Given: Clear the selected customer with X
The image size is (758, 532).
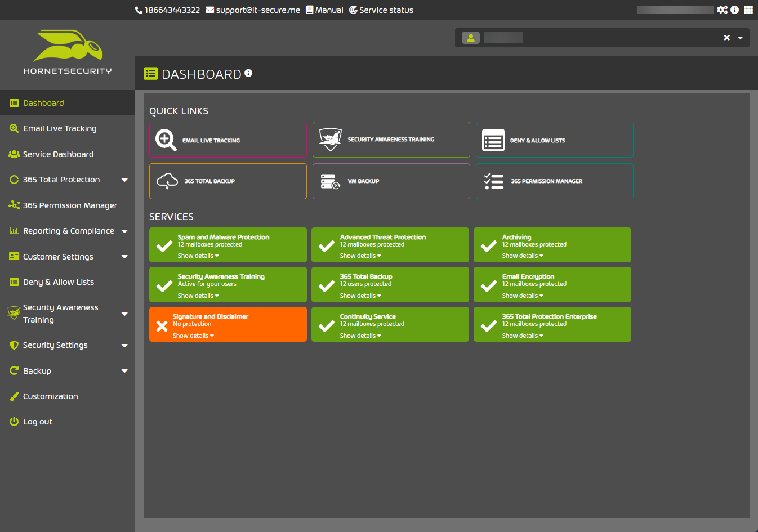Looking at the screenshot, I should pos(726,38).
